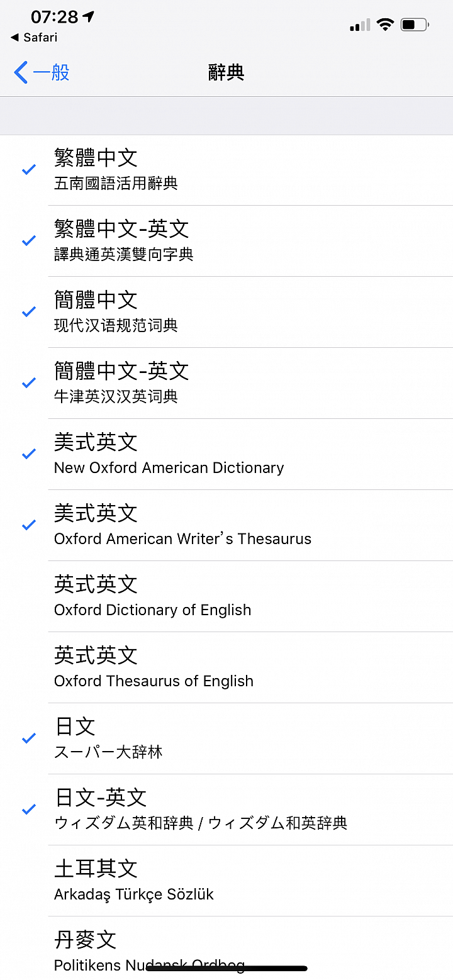Uncheck the 譯典通英漢雙向字典 checkmark
Screen dimensions: 453x980
click(29, 241)
